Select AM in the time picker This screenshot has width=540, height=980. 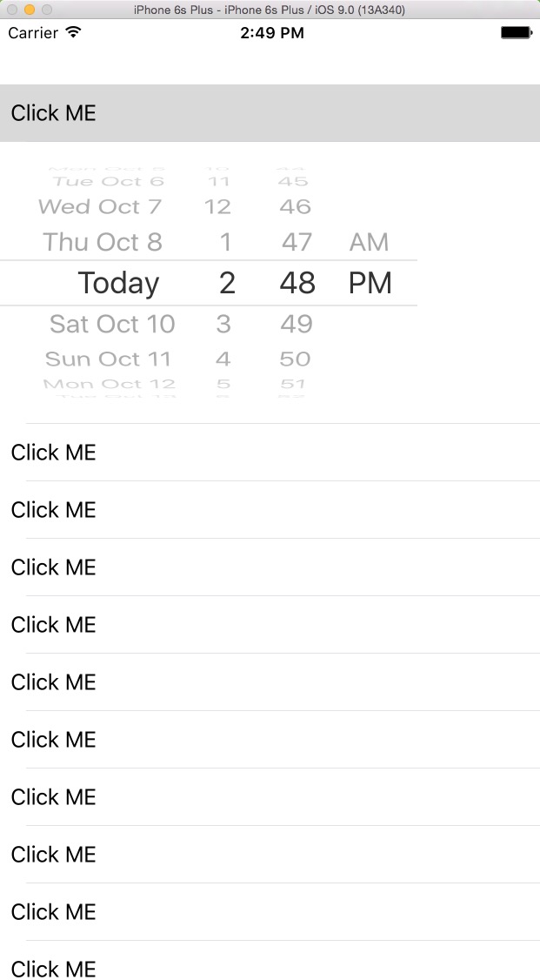pos(369,242)
